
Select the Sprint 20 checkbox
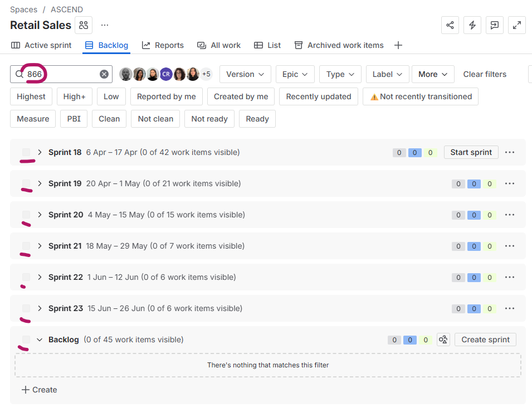tap(26, 215)
